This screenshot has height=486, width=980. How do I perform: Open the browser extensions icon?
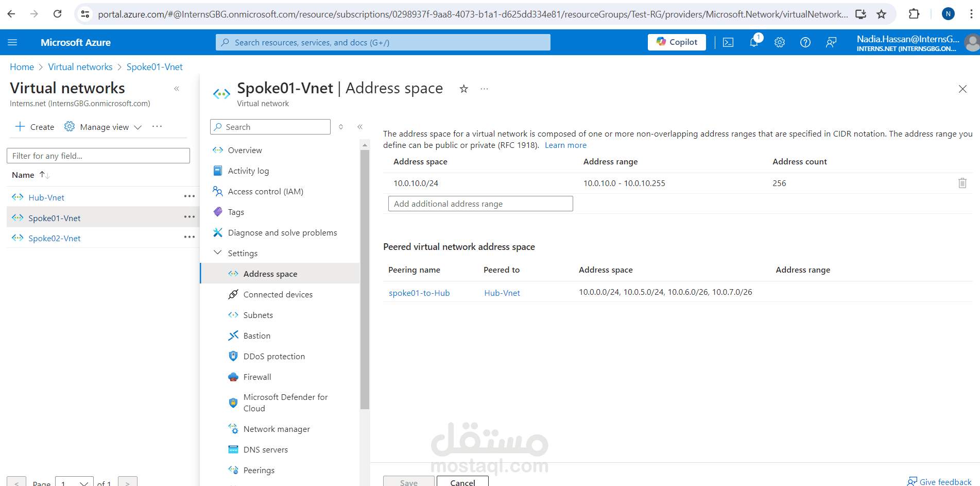(x=914, y=14)
